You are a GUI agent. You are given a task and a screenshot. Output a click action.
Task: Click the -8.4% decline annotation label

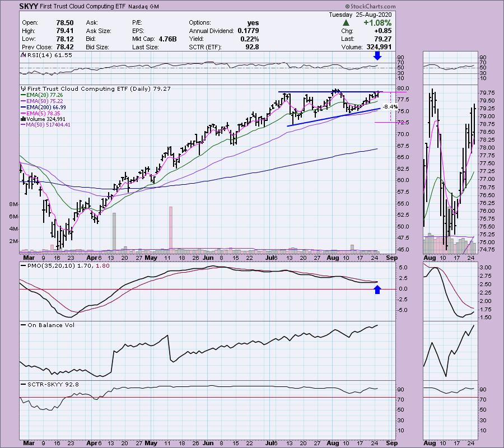point(390,107)
